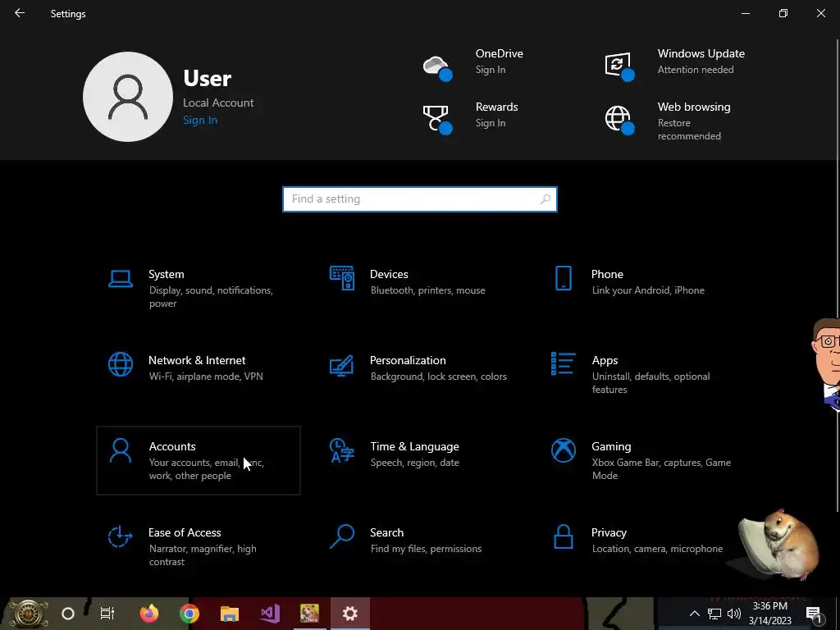Click the Time & Language title
Image resolution: width=840 pixels, height=630 pixels.
click(x=414, y=447)
